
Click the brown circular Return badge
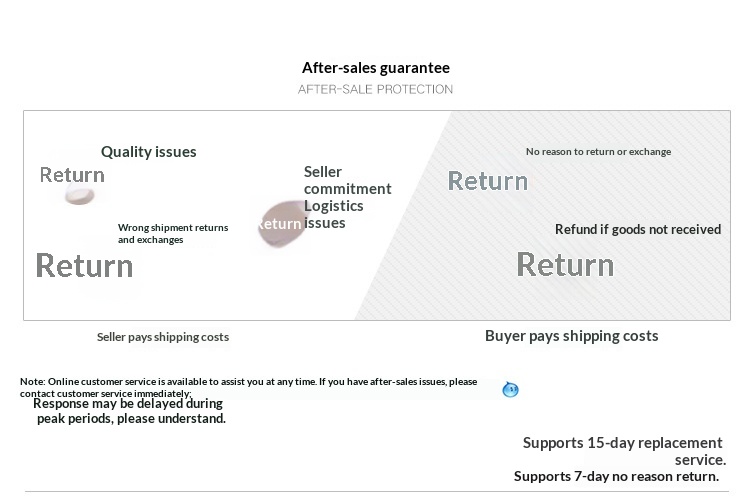280,224
